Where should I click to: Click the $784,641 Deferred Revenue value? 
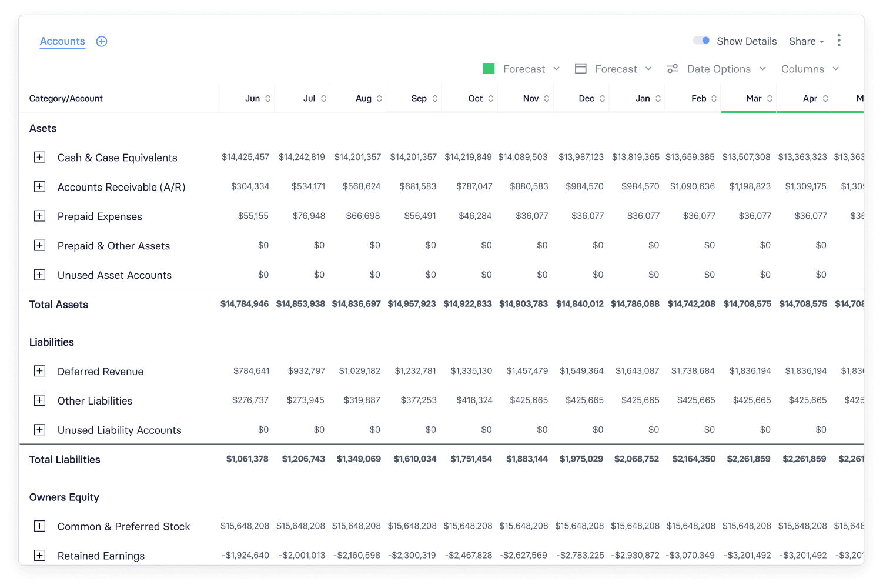[252, 371]
